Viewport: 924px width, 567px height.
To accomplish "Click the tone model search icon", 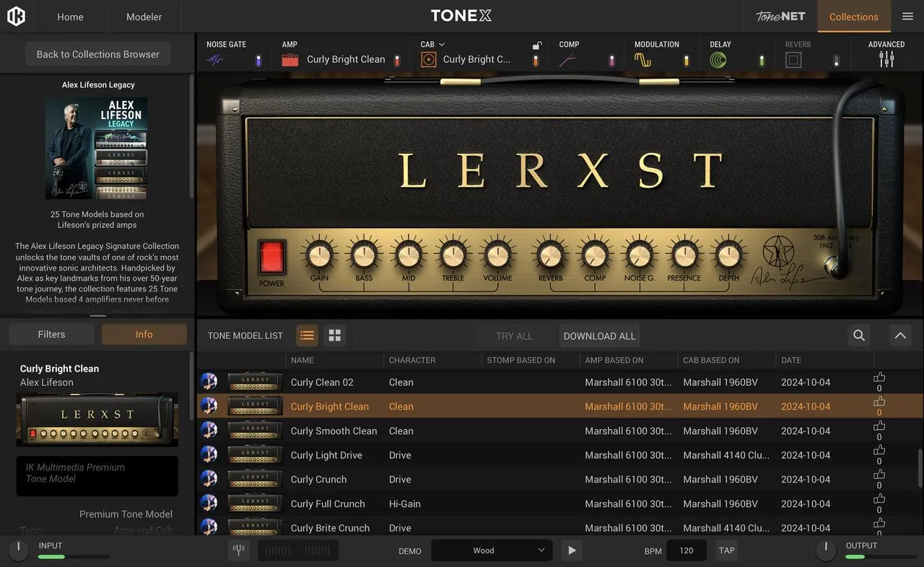I will [859, 335].
